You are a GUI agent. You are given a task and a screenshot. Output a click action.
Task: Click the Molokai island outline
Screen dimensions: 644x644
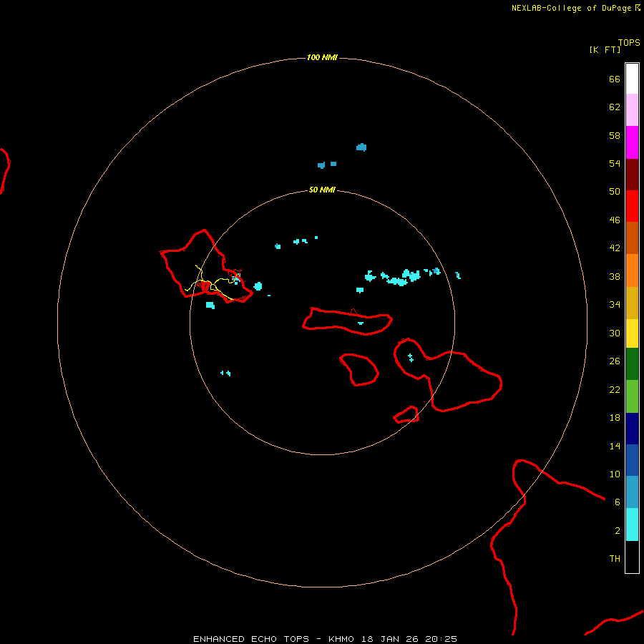[x=348, y=321]
